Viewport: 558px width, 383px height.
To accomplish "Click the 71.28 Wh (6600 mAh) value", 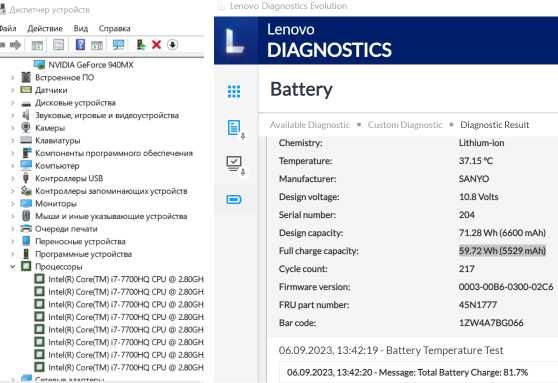I will coord(502,233).
